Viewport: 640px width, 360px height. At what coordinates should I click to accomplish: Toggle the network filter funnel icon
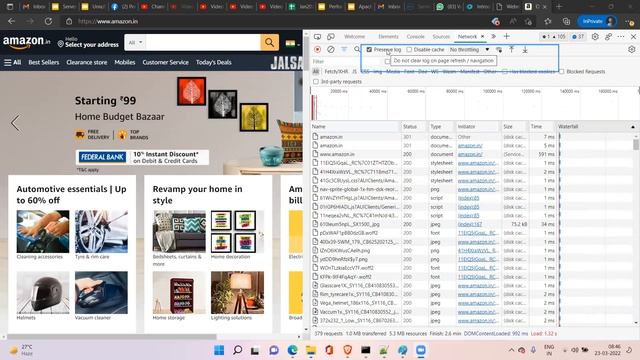(344, 49)
